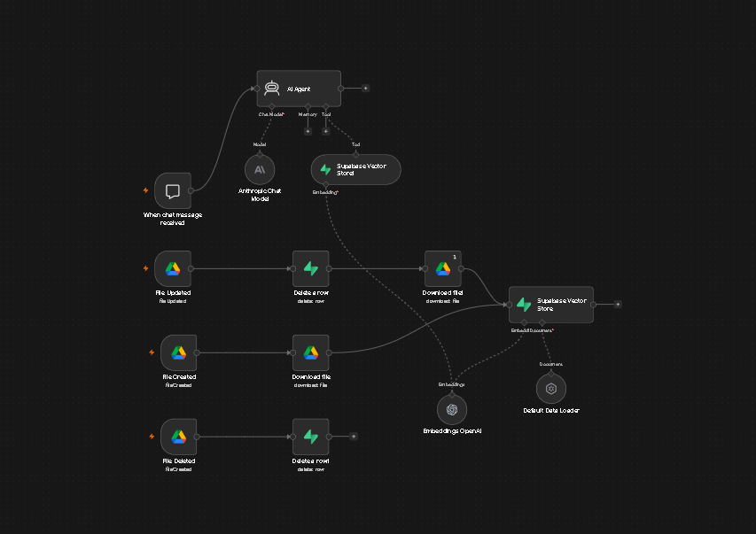Click the output port of File Updated node

pos(191,268)
